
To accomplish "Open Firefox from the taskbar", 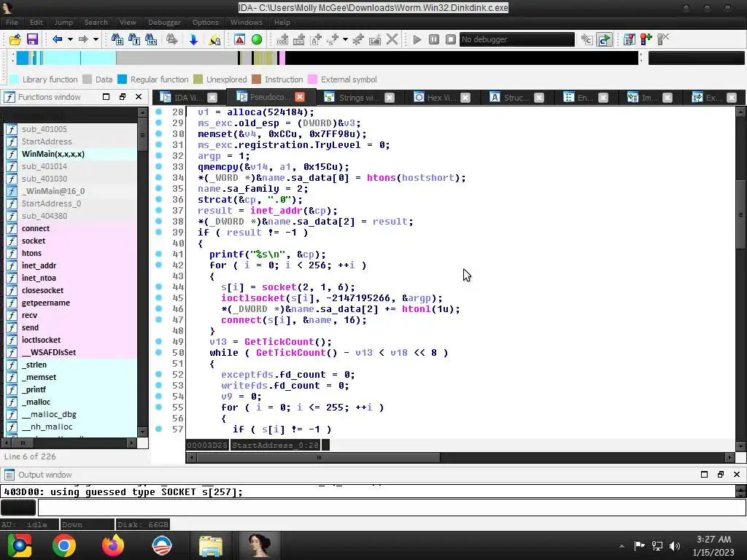I will pyautogui.click(x=113, y=545).
